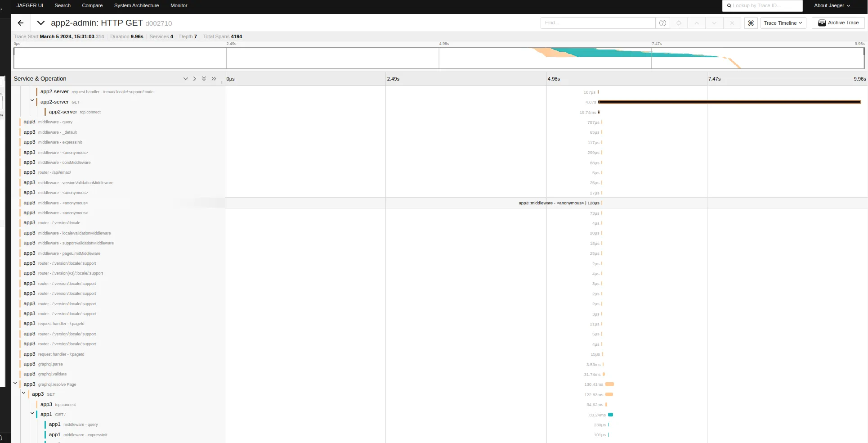Viewport: 868px width, 443px height.
Task: Collapse the app1 GET / span row
Action: tap(32, 413)
